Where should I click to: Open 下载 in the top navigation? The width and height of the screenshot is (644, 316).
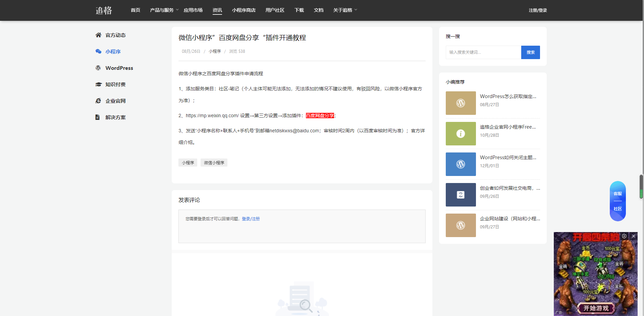pos(299,10)
